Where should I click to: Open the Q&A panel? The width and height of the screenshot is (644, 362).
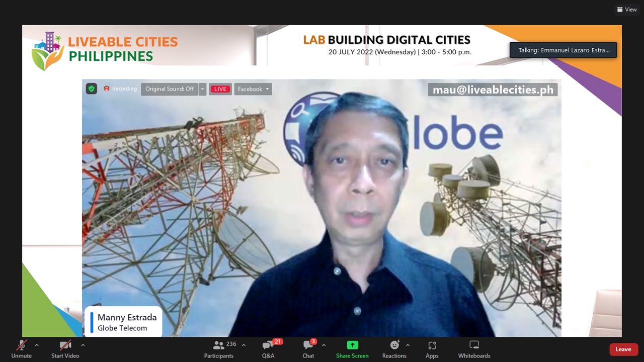click(x=268, y=349)
